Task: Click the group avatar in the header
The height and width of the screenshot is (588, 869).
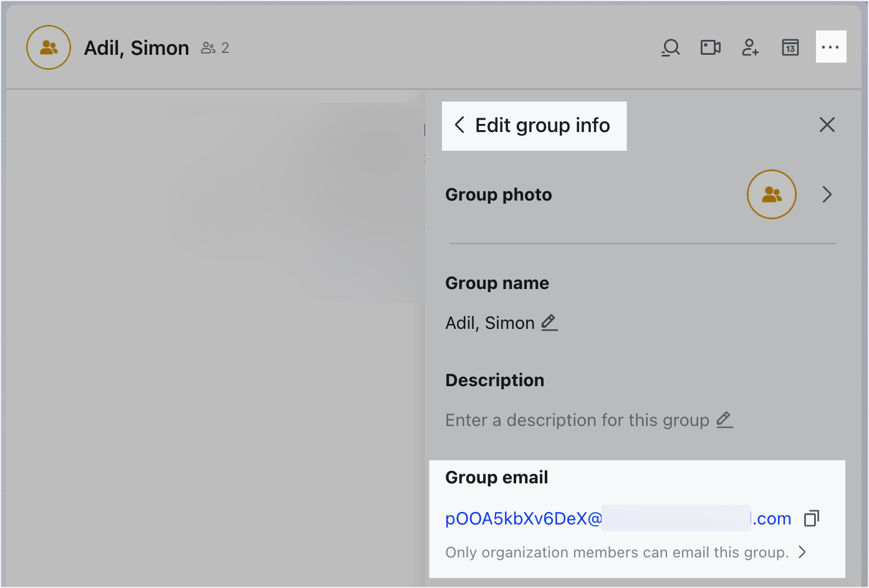Action: [x=48, y=47]
